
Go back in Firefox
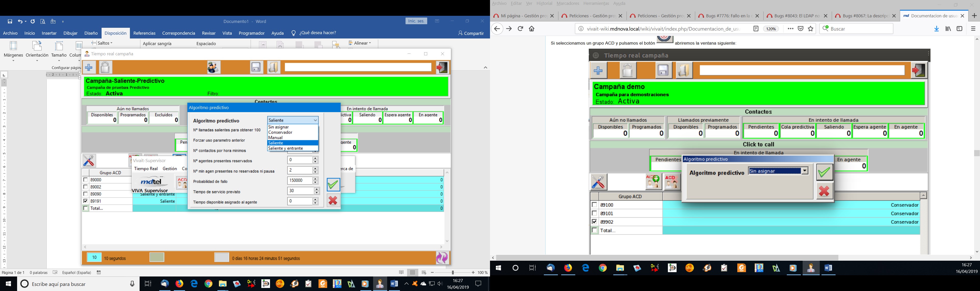coord(497,29)
